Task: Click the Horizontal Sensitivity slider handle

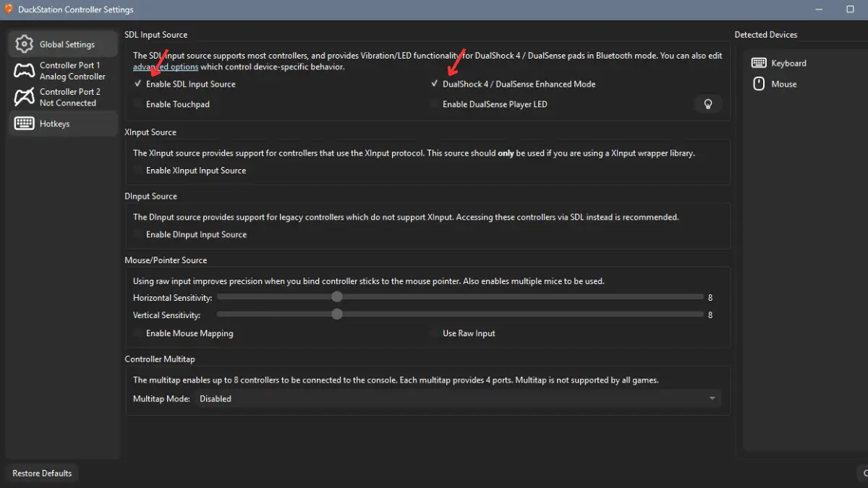Action: (x=336, y=296)
